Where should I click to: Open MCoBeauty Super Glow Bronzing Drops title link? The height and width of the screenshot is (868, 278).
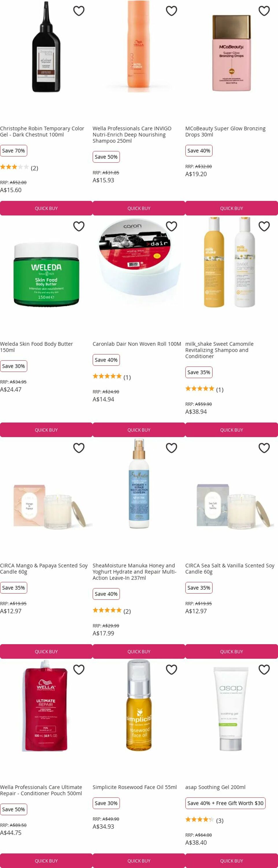(225, 131)
